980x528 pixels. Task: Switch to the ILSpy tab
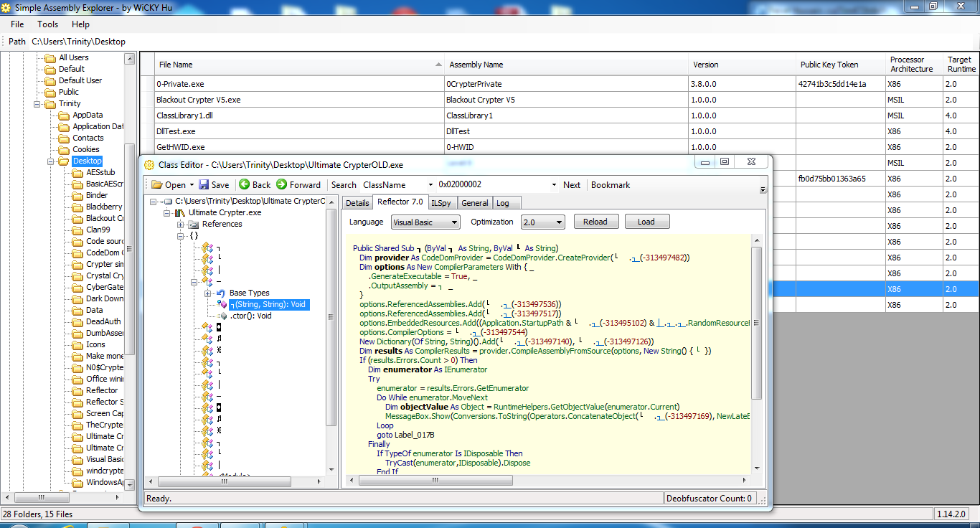pyautogui.click(x=441, y=202)
